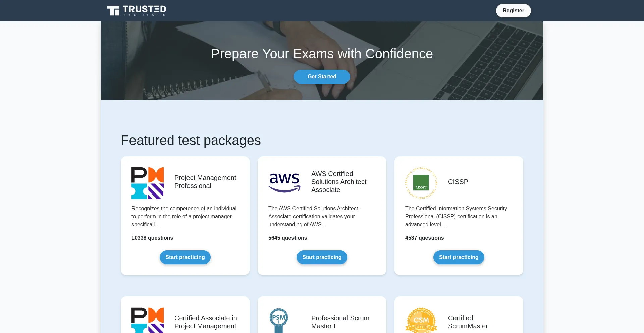Image resolution: width=644 pixels, height=333 pixels.
Task: Click the Featured test packages heading
Action: (x=191, y=140)
